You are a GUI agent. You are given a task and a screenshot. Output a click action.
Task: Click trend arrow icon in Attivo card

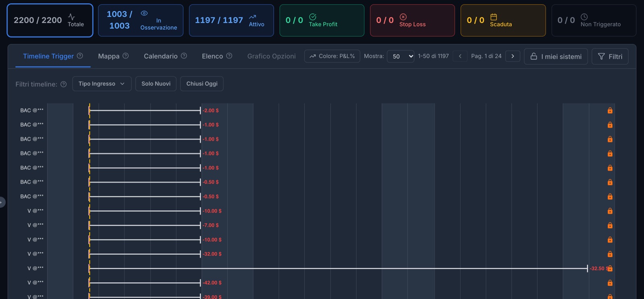tap(253, 17)
